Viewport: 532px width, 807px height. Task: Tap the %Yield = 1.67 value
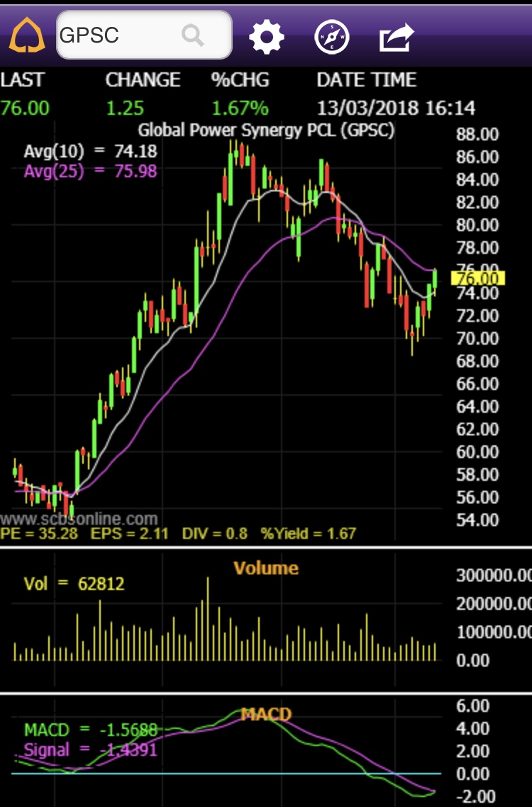[309, 533]
